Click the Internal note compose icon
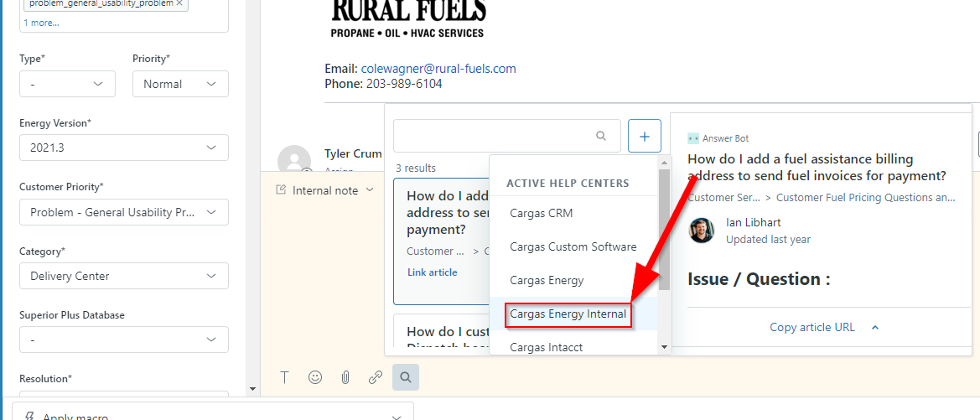The image size is (980, 420). [x=281, y=190]
